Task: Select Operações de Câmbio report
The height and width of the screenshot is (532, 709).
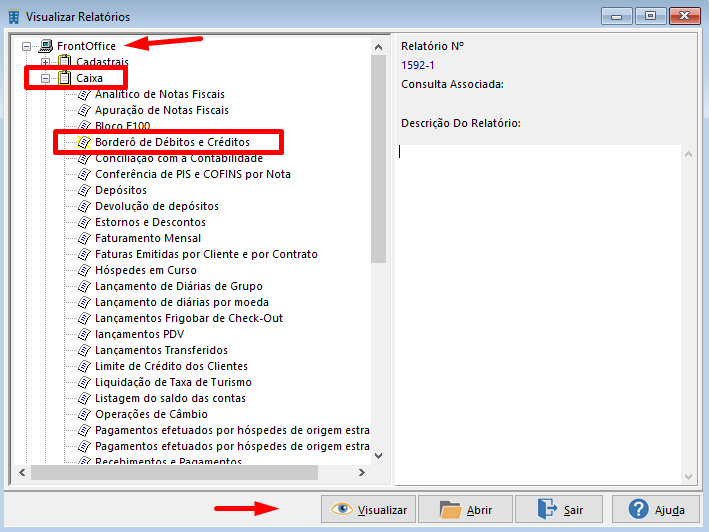Action: (x=151, y=414)
